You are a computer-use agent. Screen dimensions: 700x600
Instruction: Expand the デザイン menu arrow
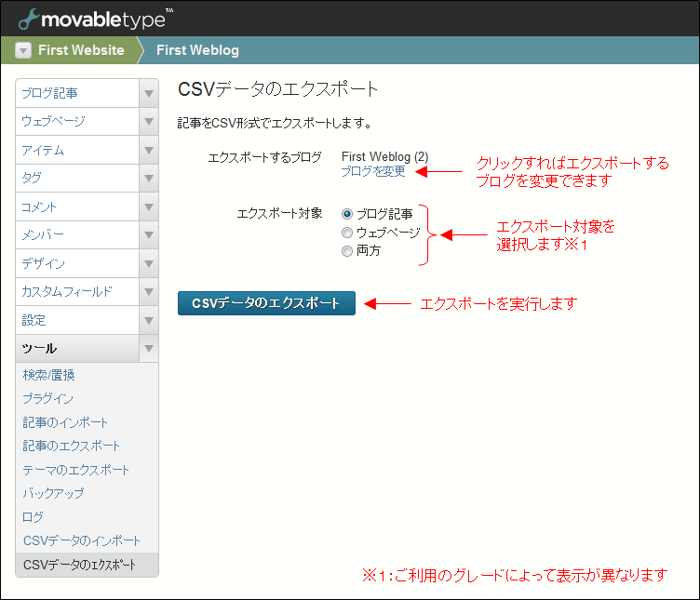pyautogui.click(x=149, y=263)
